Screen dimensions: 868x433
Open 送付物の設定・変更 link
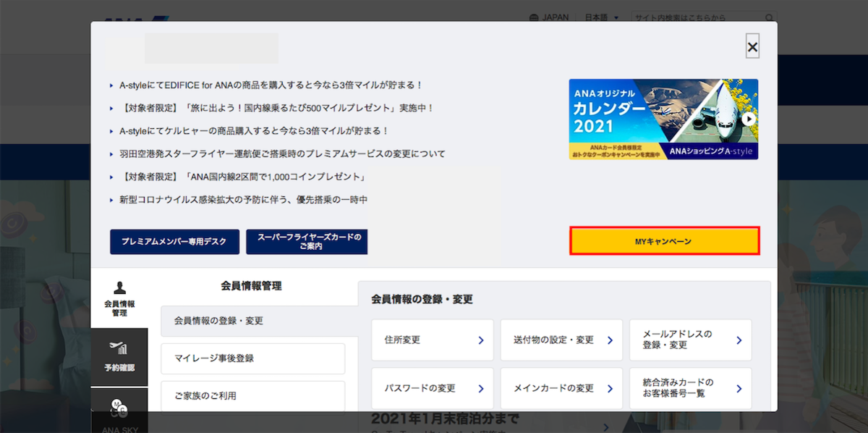561,340
